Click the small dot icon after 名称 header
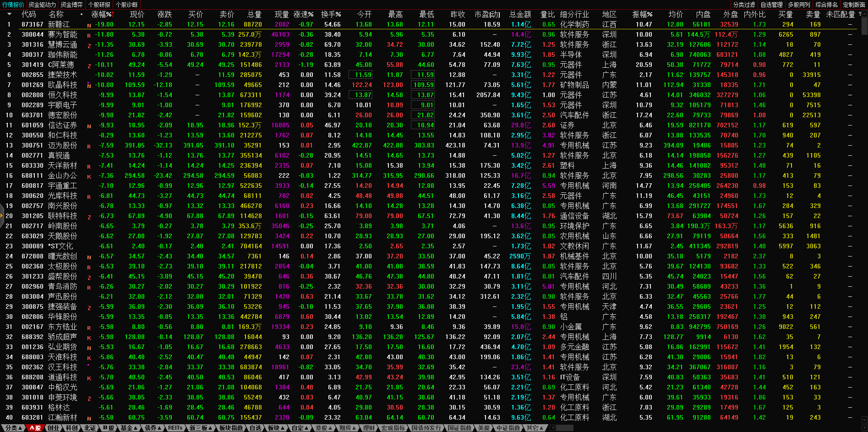The width and height of the screenshot is (868, 432). [82, 14]
